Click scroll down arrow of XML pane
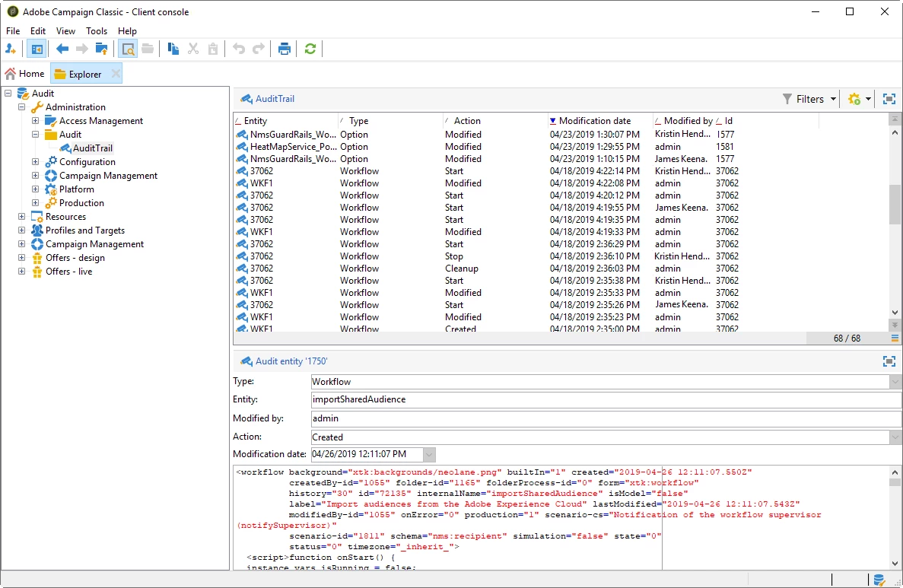This screenshot has height=588, width=903. (x=895, y=564)
